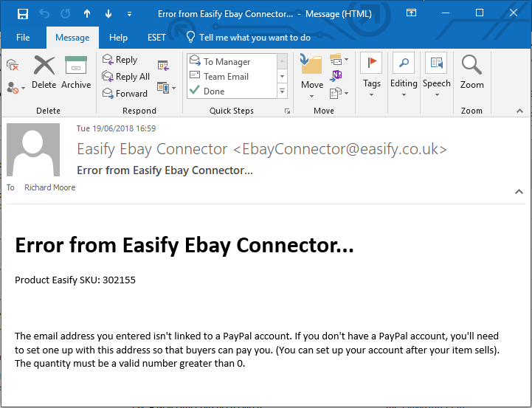Viewport: 532px width, 408px height.
Task: Collapse the ribbon with the caret
Action: point(519,111)
